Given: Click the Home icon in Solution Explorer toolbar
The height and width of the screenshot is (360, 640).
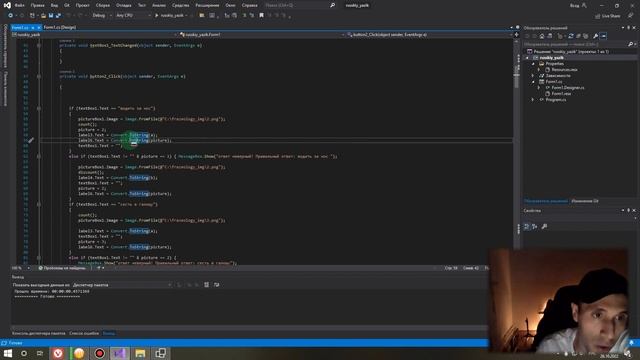Looking at the screenshot, I should click(x=542, y=36).
